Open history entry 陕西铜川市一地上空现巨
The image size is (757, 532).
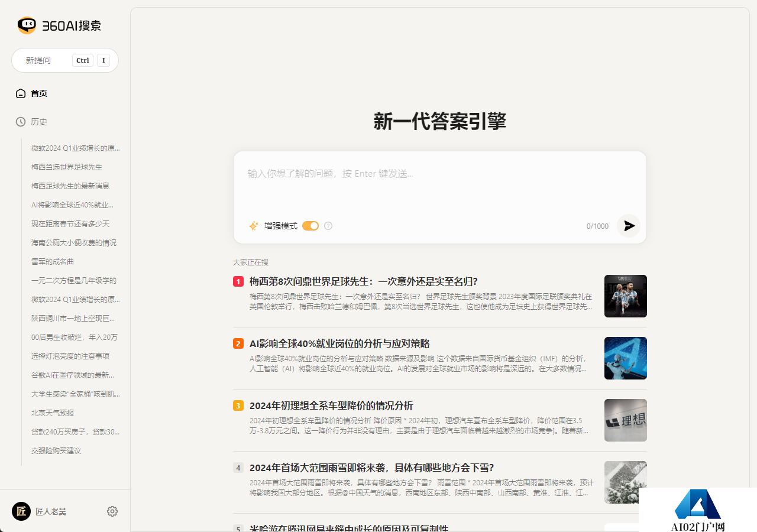point(74,318)
